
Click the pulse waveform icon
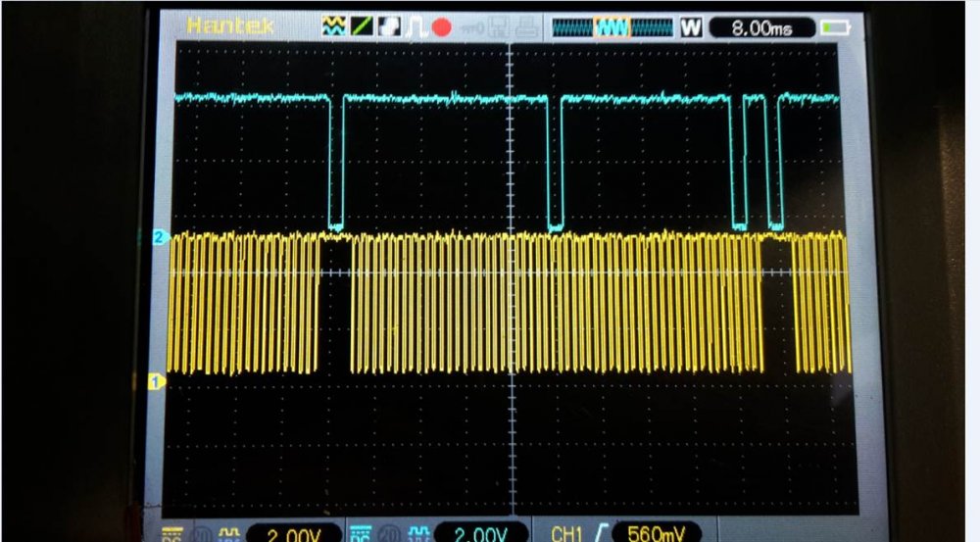pos(415,27)
